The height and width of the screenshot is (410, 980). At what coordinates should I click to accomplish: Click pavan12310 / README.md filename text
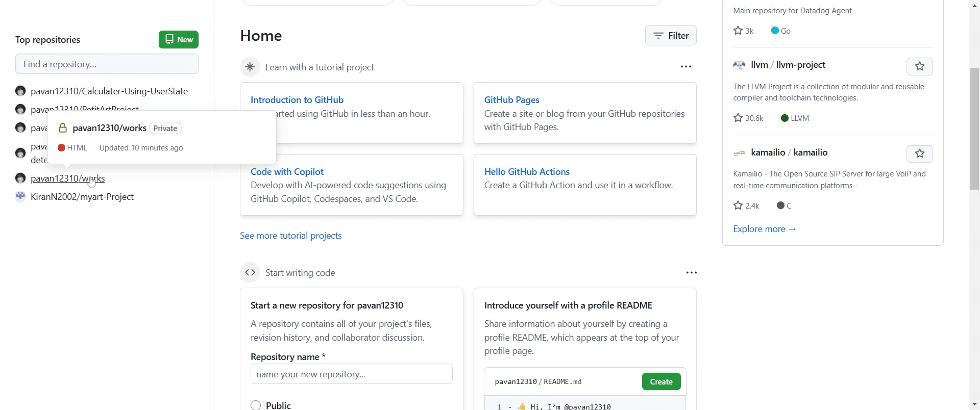pos(538,382)
